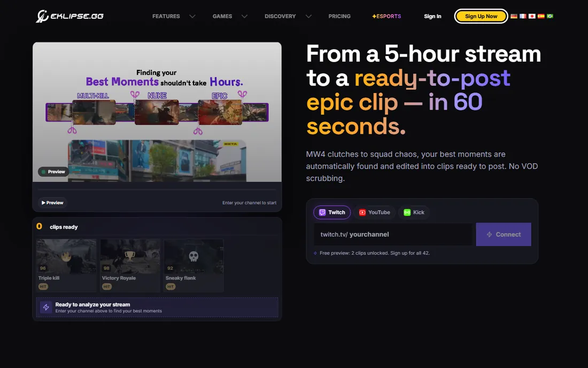The width and height of the screenshot is (588, 368).
Task: Select the YouTube platform tab
Action: [x=374, y=212]
